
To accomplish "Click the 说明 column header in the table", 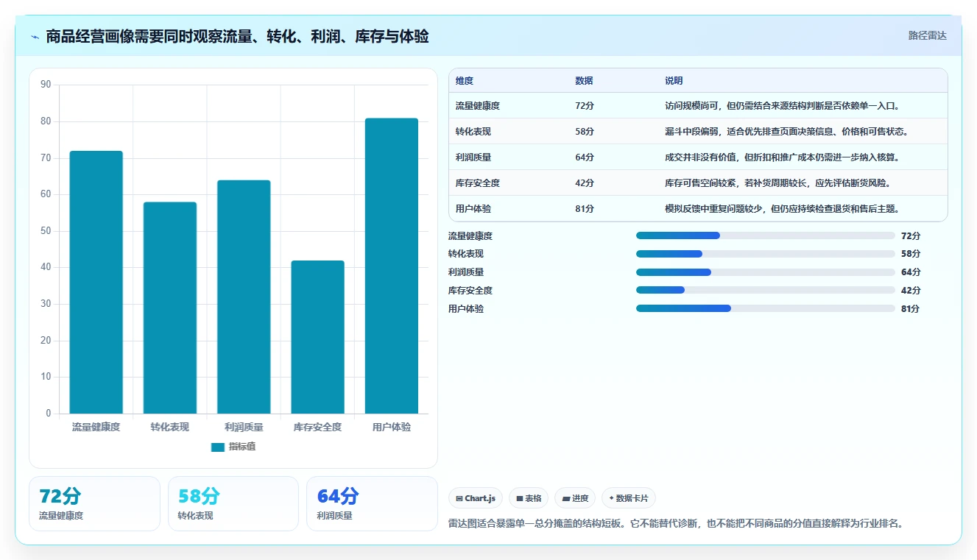I will click(674, 80).
